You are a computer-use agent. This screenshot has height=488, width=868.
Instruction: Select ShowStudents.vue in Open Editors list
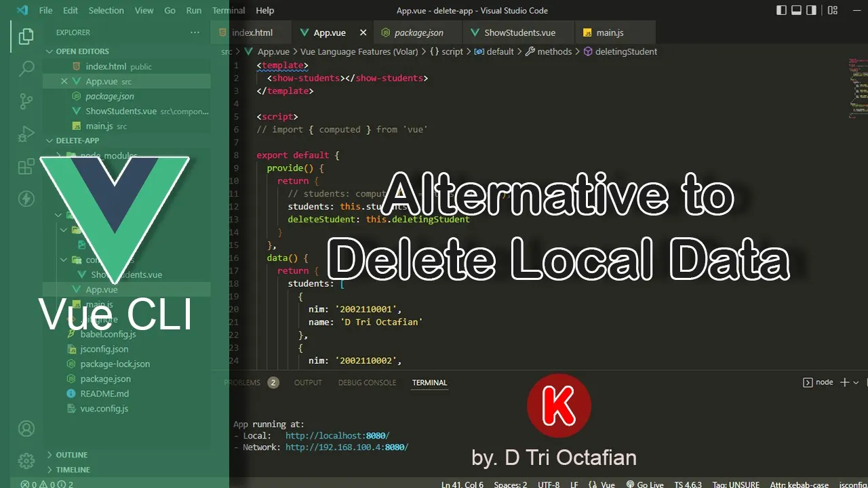pos(126,111)
